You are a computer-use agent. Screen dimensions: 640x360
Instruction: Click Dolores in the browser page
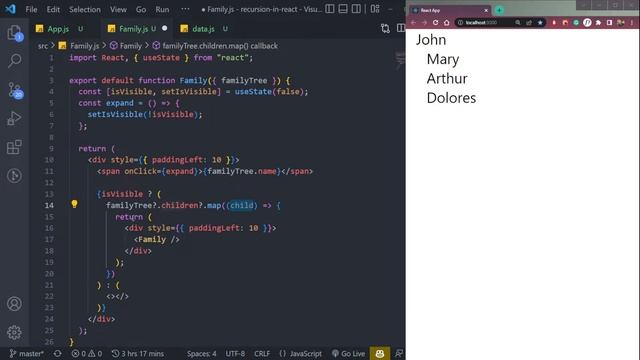pyautogui.click(x=451, y=98)
